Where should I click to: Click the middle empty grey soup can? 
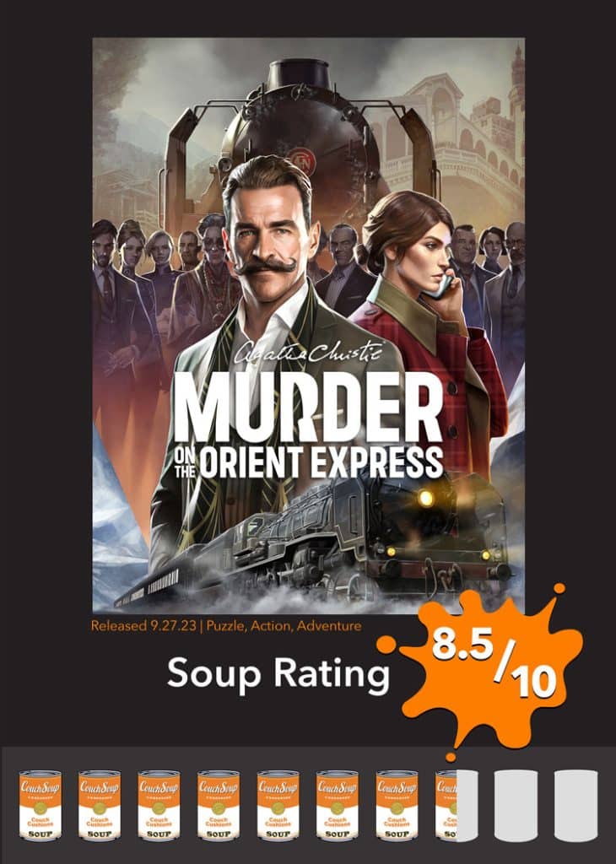tap(516, 806)
